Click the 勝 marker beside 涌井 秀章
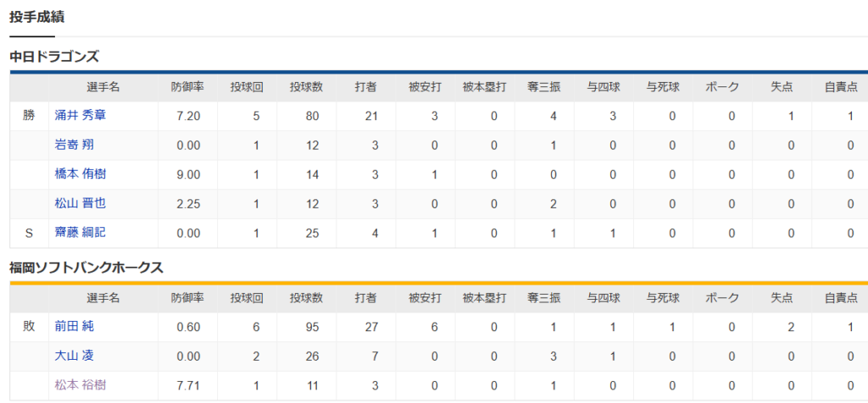Image resolution: width=868 pixels, height=403 pixels. (x=29, y=115)
